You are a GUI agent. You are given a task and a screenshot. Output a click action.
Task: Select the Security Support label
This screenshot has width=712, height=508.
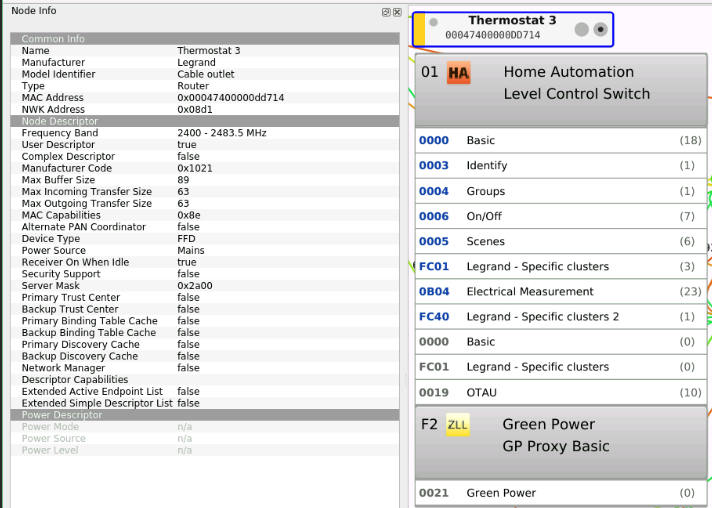(61, 274)
